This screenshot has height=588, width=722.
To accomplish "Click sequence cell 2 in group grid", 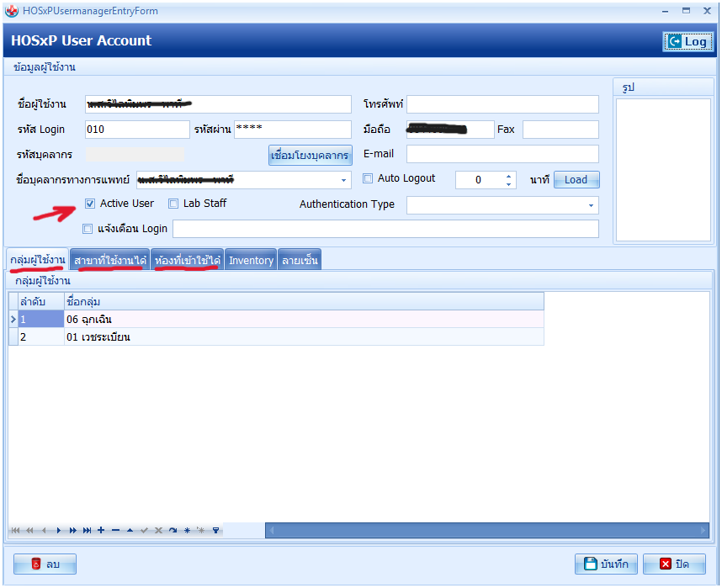I will click(41, 336).
